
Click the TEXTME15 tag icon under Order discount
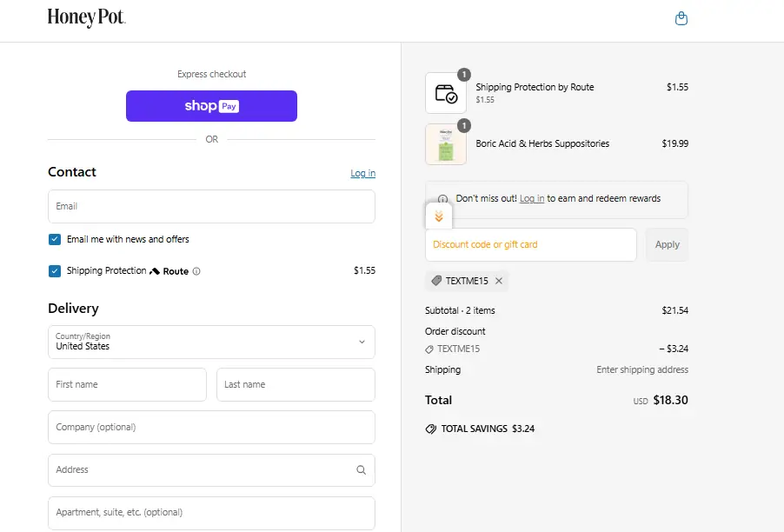click(x=429, y=349)
